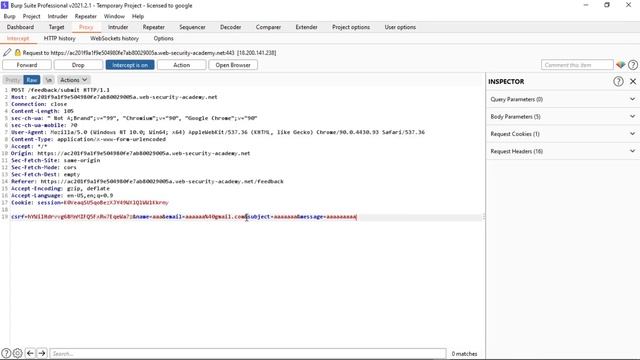Screen dimensions: 640x360
Task: Open User options tab
Action: click(x=400, y=27)
